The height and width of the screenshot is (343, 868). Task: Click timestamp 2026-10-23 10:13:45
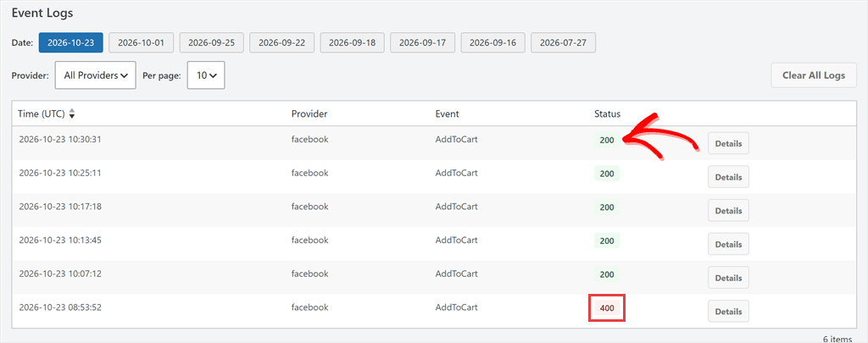coord(60,241)
